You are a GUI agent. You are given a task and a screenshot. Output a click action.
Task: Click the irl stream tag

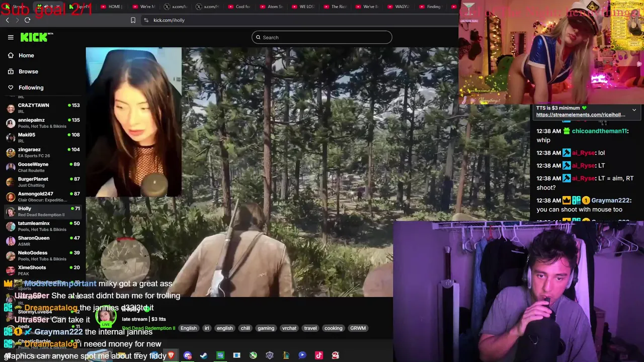(x=206, y=328)
